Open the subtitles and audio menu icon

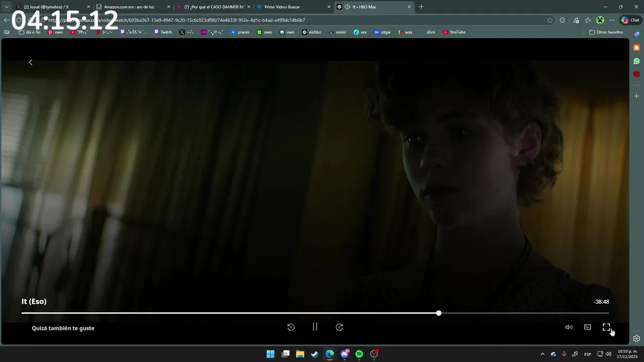[x=587, y=327]
